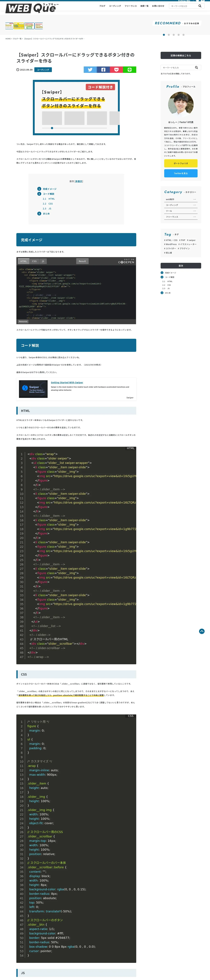
Task: Jump to コード解説 from in-article contents
Action: pyautogui.click(x=48, y=194)
